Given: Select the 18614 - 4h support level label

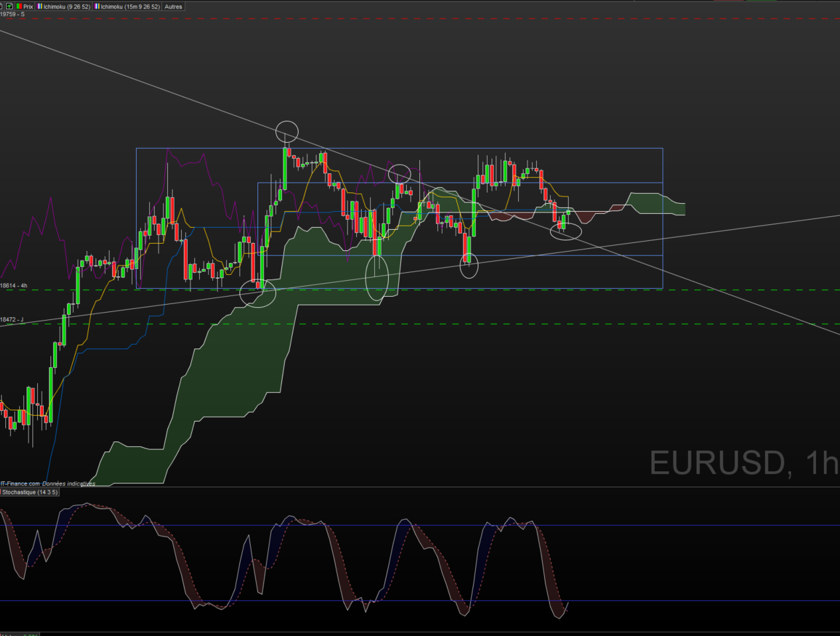Looking at the screenshot, I should [14, 285].
